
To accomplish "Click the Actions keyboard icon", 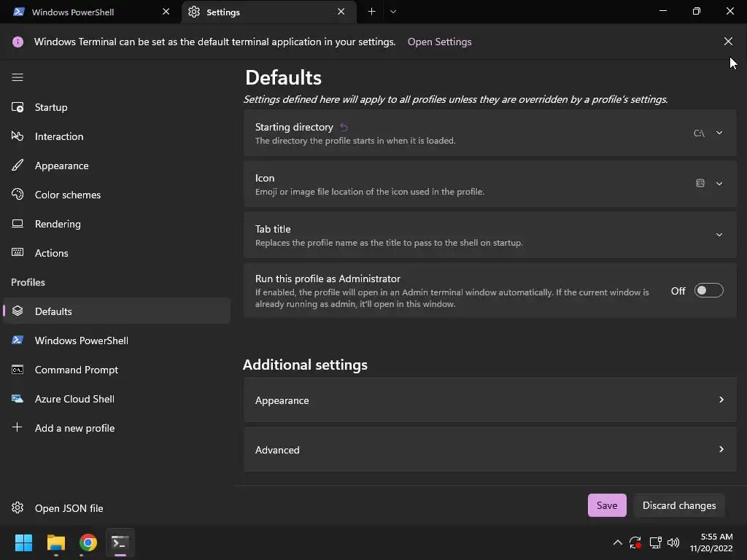I will pos(18,252).
